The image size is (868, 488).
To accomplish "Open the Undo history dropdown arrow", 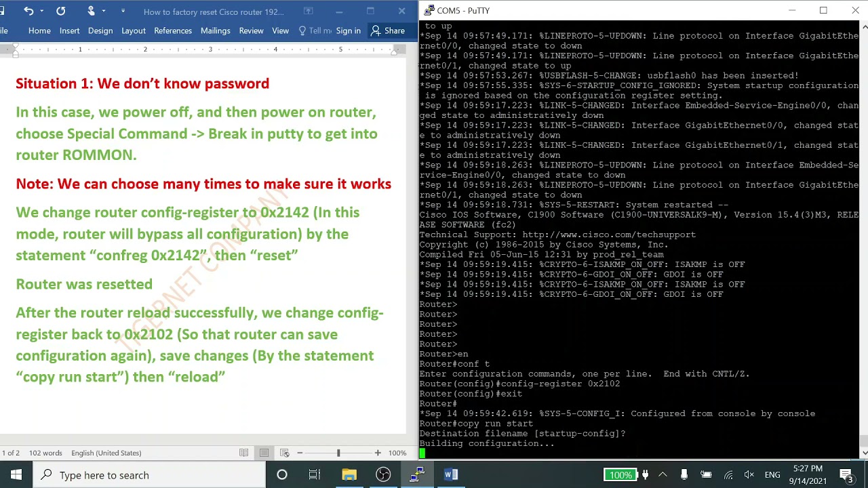I will point(41,11).
